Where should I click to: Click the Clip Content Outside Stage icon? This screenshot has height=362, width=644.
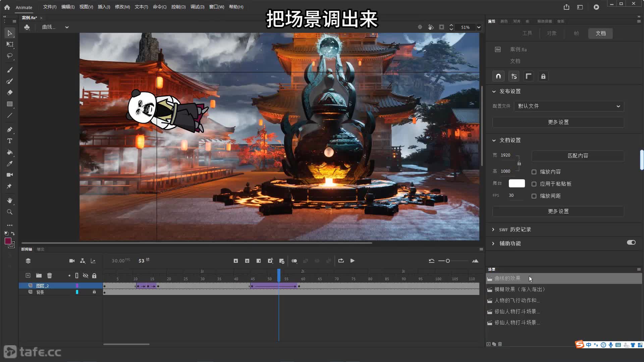click(441, 27)
